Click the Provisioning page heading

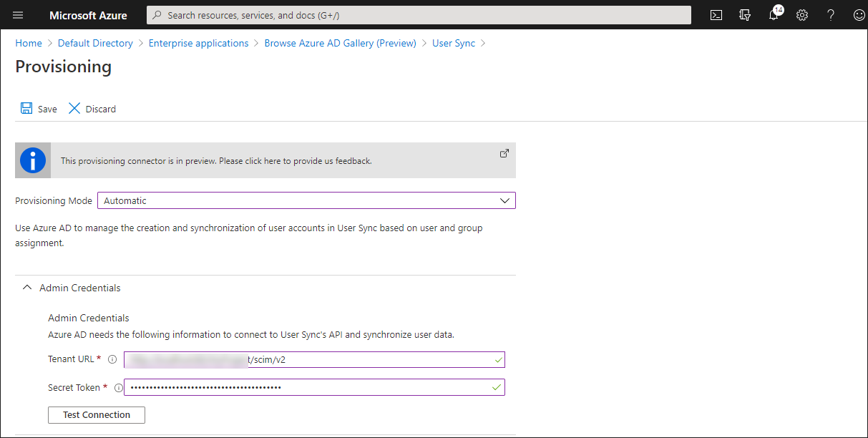pos(64,67)
